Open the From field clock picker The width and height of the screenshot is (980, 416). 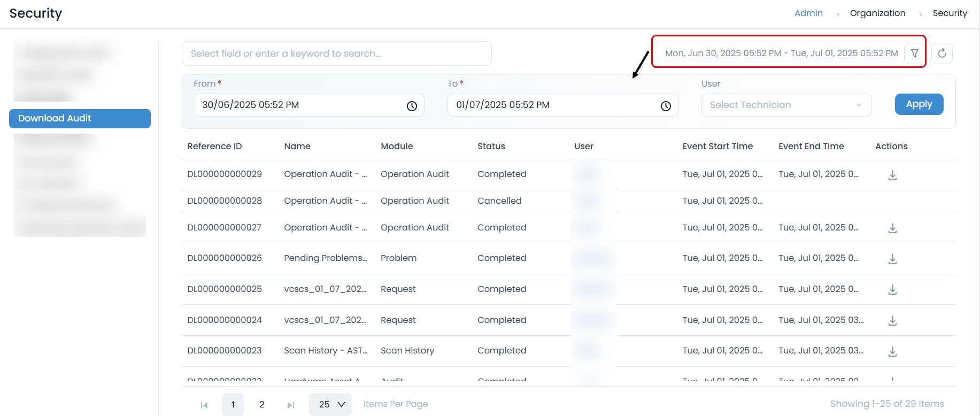coord(412,106)
